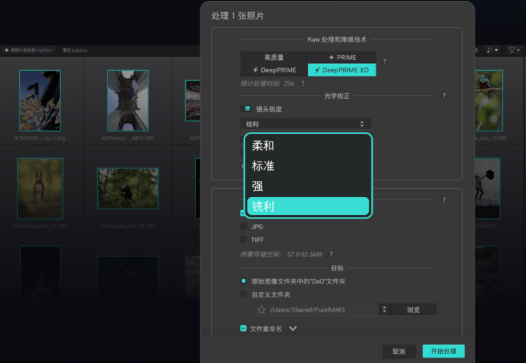The image size is (526, 363).
Task: Click the 取消 cancel button
Action: coord(399,351)
